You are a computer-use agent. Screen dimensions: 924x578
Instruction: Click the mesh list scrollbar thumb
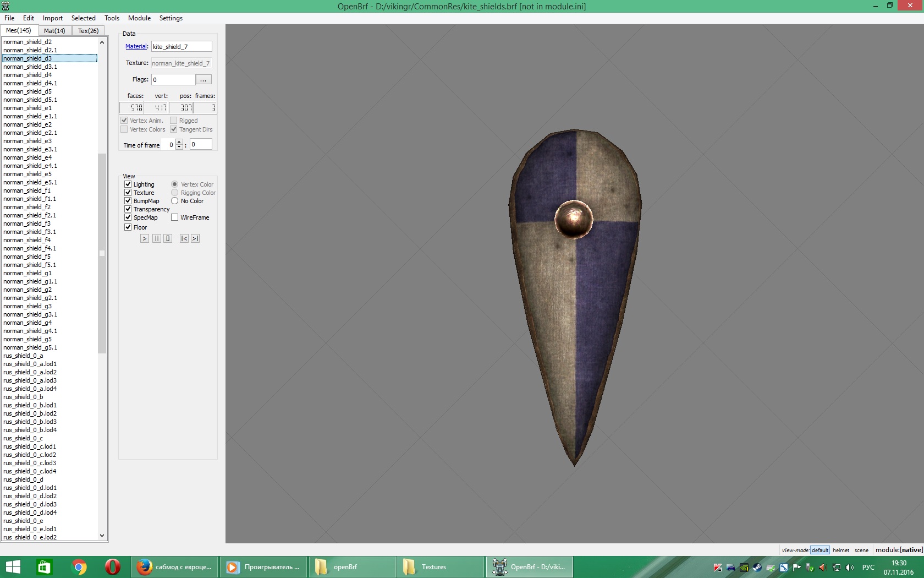point(102,253)
